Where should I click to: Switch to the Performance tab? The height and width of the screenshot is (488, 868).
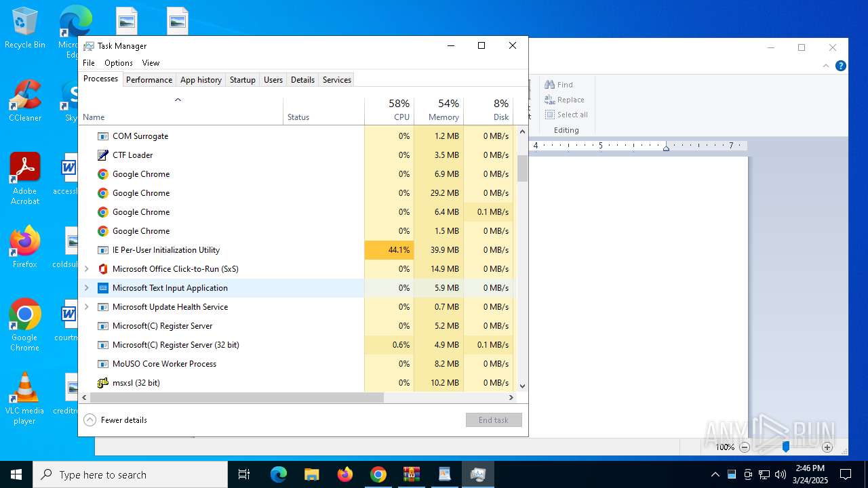tap(149, 80)
